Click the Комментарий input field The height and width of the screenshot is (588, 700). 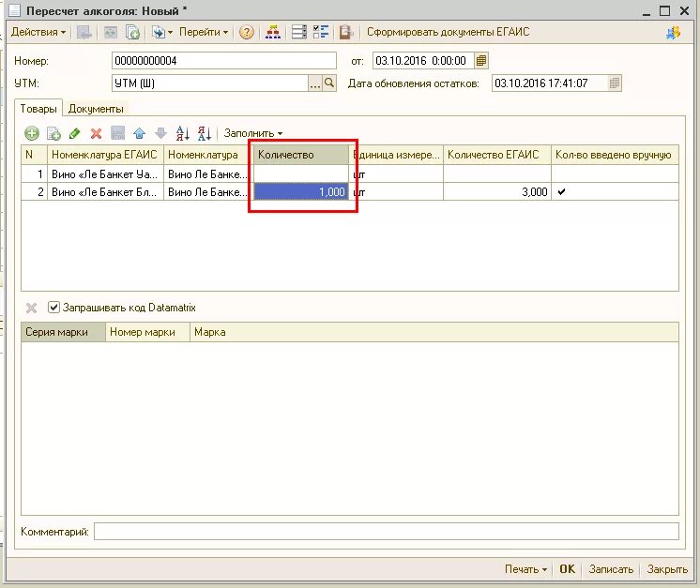[387, 532]
